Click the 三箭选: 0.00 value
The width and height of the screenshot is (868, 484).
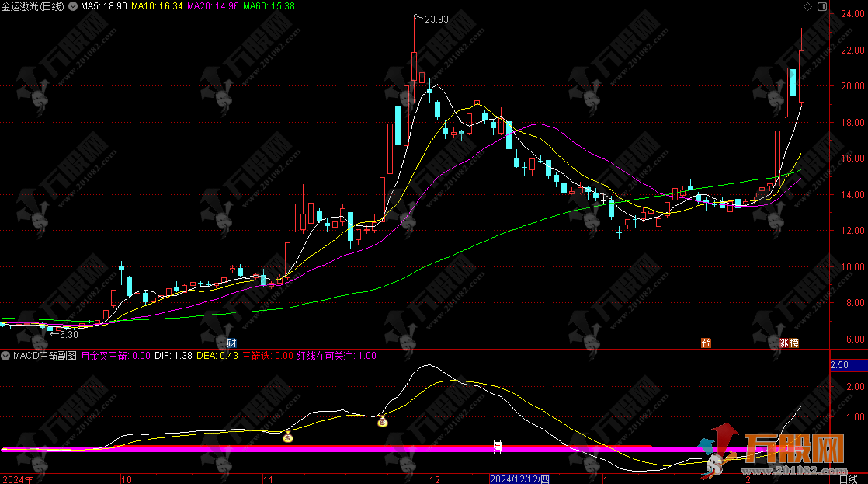pyautogui.click(x=268, y=356)
